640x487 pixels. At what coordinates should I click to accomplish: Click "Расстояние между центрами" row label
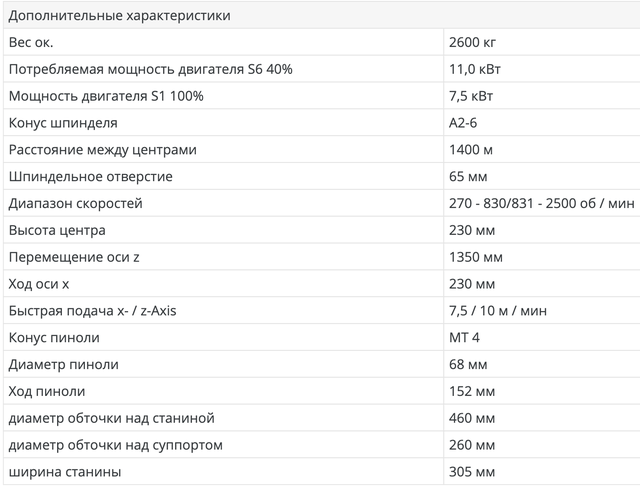click(x=102, y=150)
